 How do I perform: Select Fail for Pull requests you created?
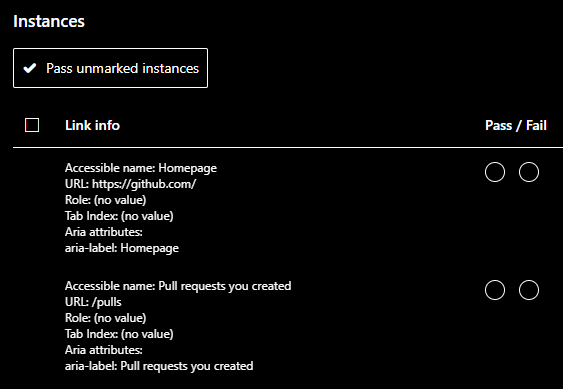529,290
